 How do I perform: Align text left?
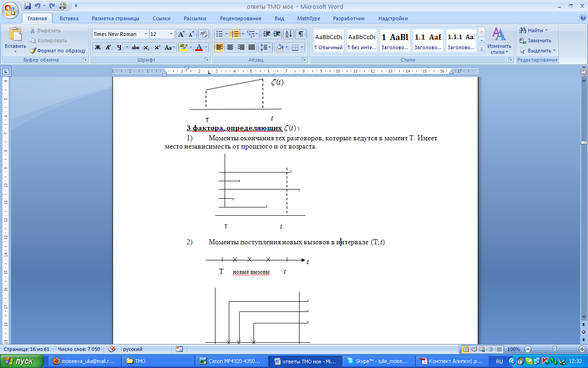coord(220,47)
